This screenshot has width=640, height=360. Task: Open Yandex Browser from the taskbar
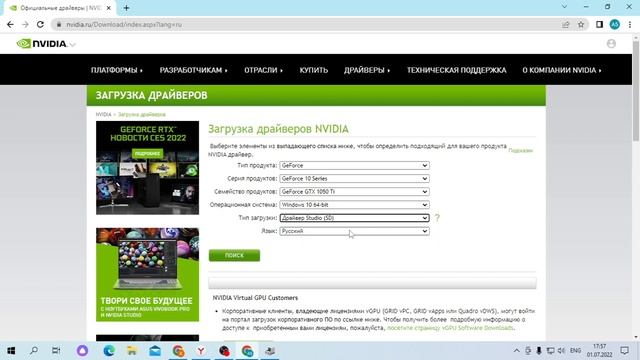[201, 351]
